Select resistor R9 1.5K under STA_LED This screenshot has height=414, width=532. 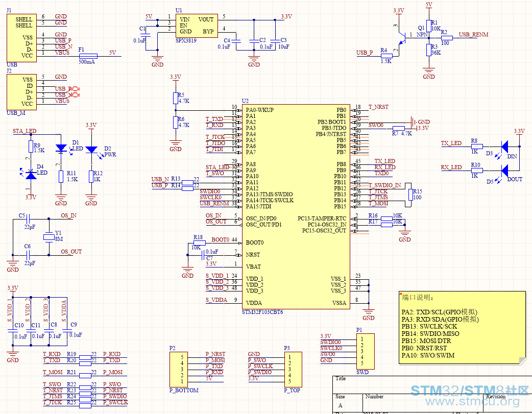31,147
